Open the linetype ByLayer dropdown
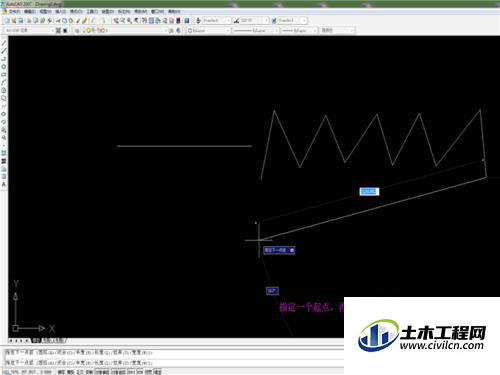This screenshot has height=375, width=500. pyautogui.click(x=256, y=30)
